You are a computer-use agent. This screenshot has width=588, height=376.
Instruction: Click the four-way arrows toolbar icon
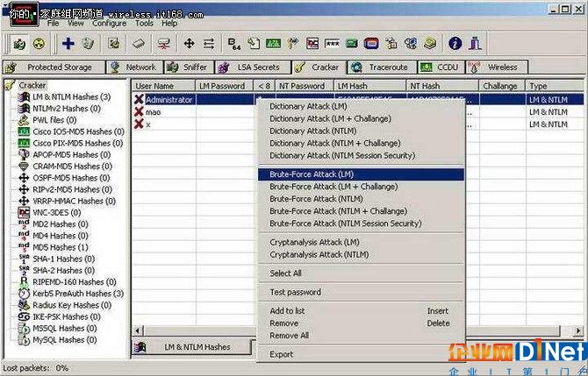[x=189, y=44]
